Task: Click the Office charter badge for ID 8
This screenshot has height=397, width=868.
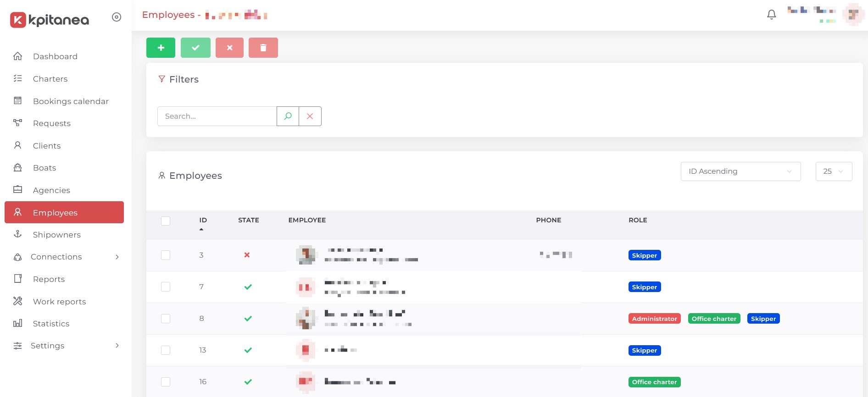Action: pyautogui.click(x=714, y=319)
